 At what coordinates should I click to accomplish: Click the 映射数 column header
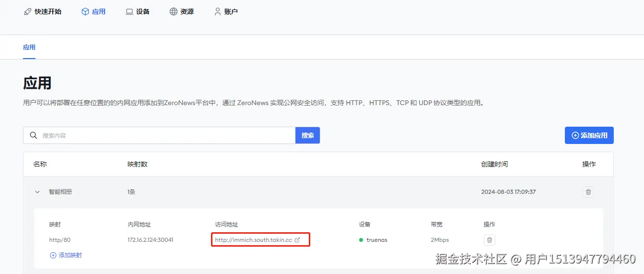(138, 164)
